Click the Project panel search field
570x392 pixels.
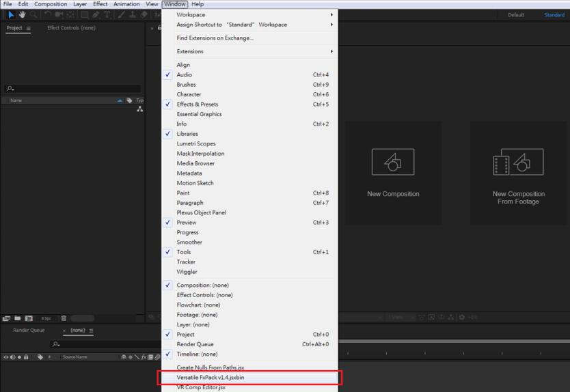74,88
